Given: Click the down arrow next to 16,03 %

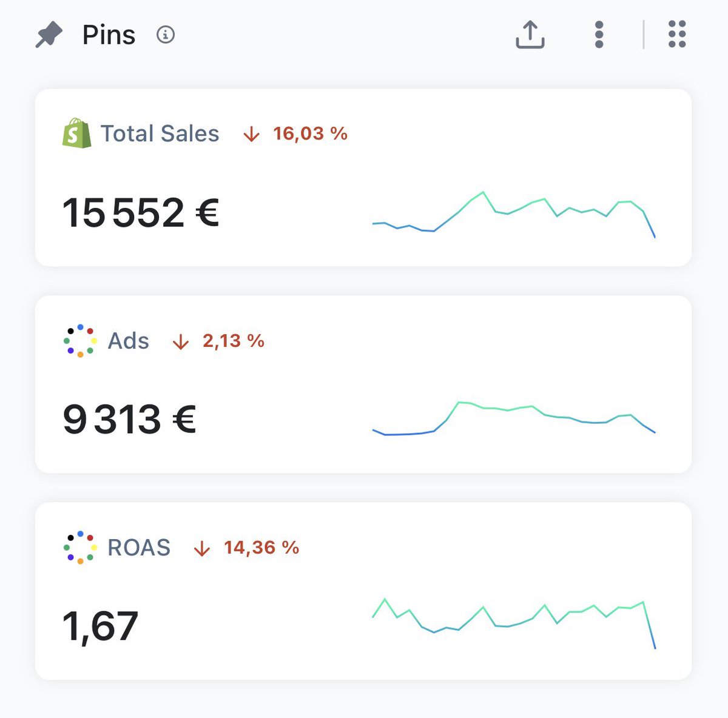Looking at the screenshot, I should pos(252,134).
